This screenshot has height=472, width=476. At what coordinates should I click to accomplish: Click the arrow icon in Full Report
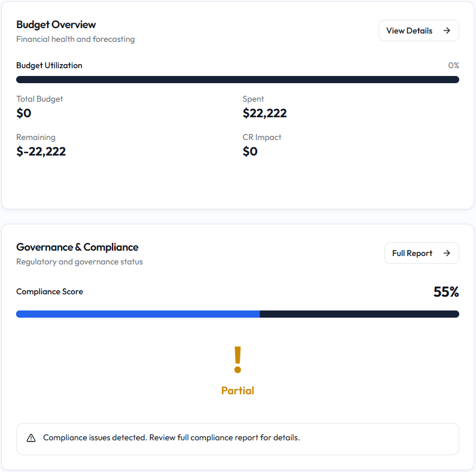447,253
